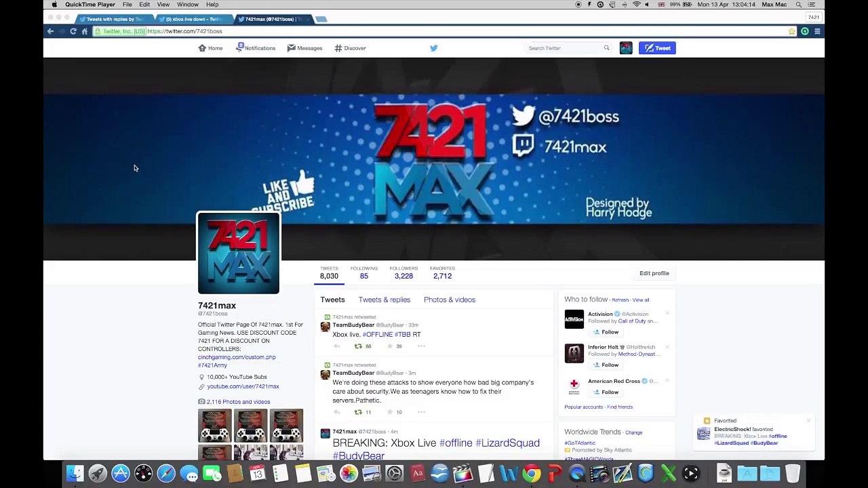Click the #7421Army hashtag in bio
The height and width of the screenshot is (488, 868).
tap(212, 365)
